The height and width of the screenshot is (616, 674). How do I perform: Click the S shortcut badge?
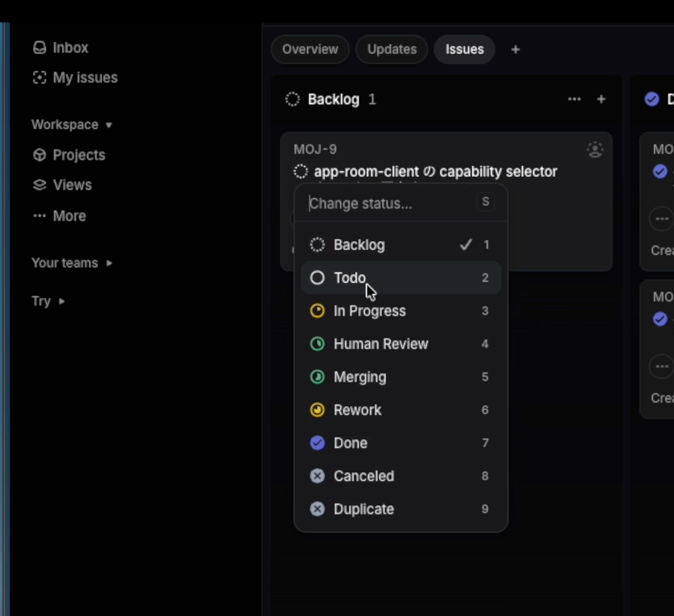point(486,202)
